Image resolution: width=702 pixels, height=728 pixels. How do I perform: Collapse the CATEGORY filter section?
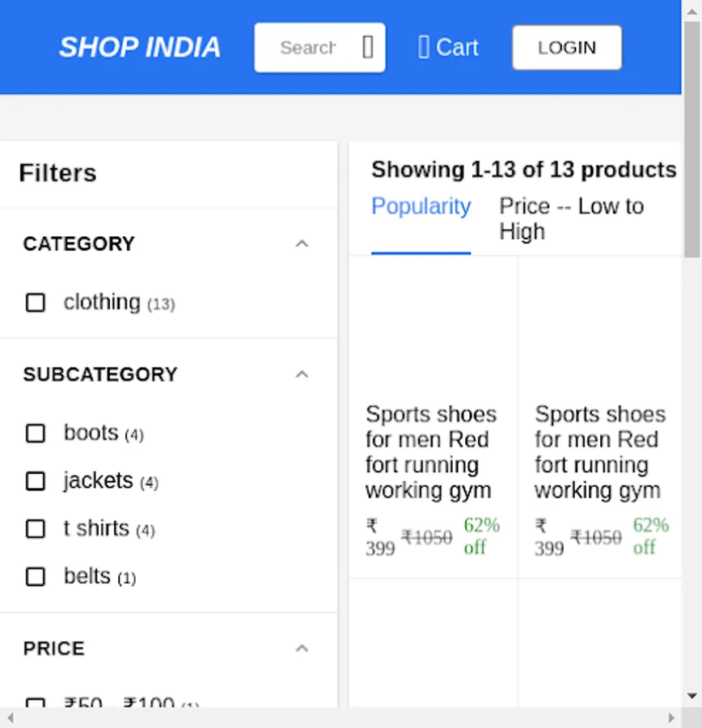[302, 243]
